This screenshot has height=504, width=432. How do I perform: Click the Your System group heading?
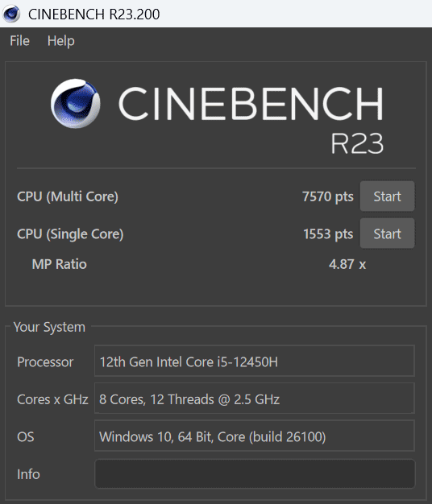click(49, 327)
